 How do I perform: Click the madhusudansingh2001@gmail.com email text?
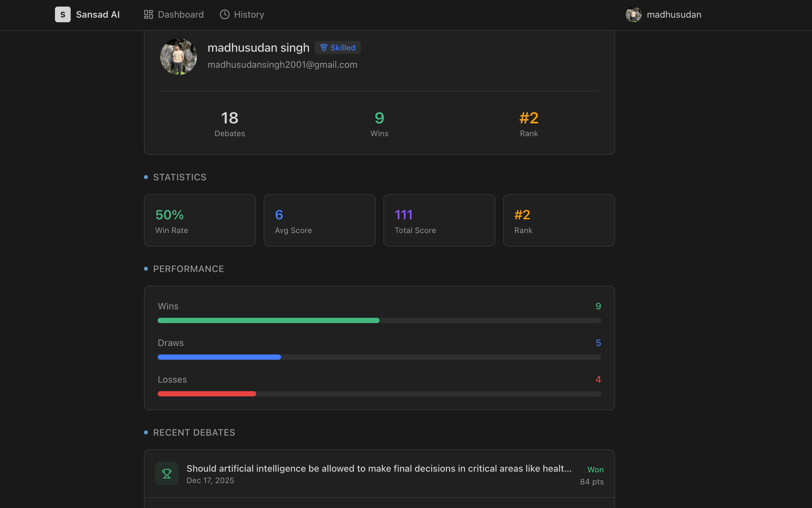[x=282, y=64]
